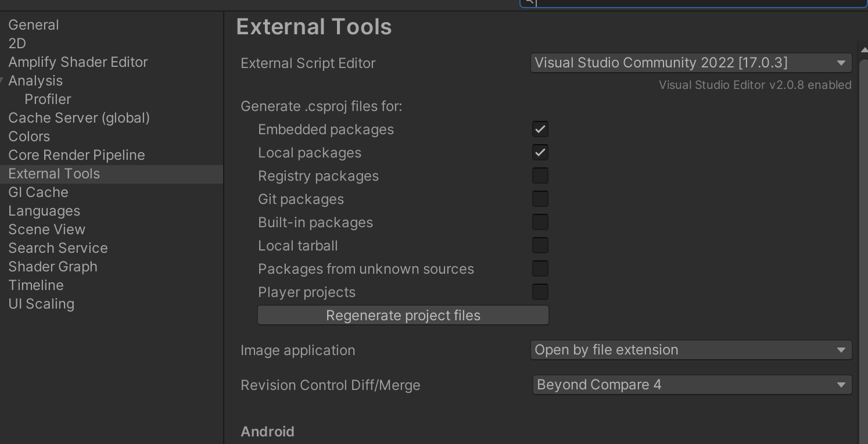The image size is (868, 444).
Task: Open External Script Editor dropdown
Action: click(691, 63)
